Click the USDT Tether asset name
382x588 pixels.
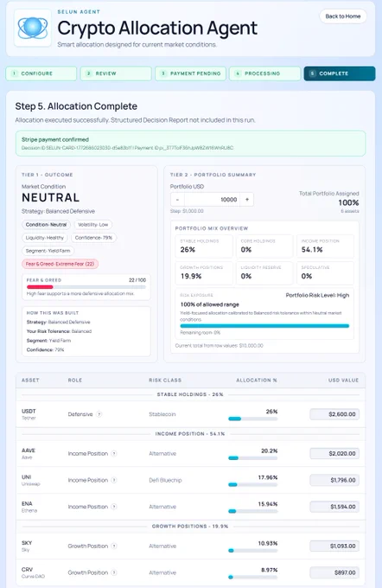tap(29, 414)
